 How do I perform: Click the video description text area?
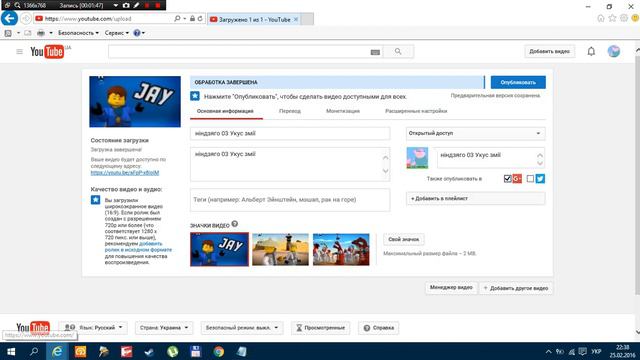click(x=290, y=164)
